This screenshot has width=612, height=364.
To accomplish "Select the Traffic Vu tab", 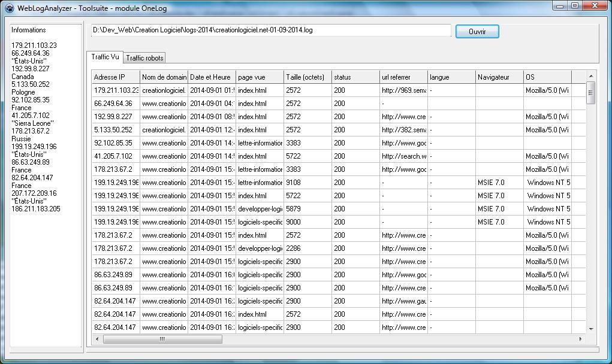I will (x=105, y=57).
